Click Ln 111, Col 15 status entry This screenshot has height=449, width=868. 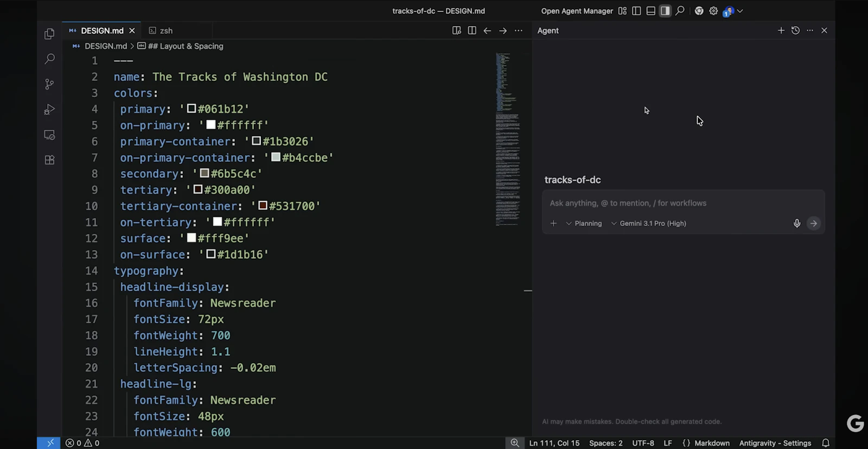click(554, 443)
